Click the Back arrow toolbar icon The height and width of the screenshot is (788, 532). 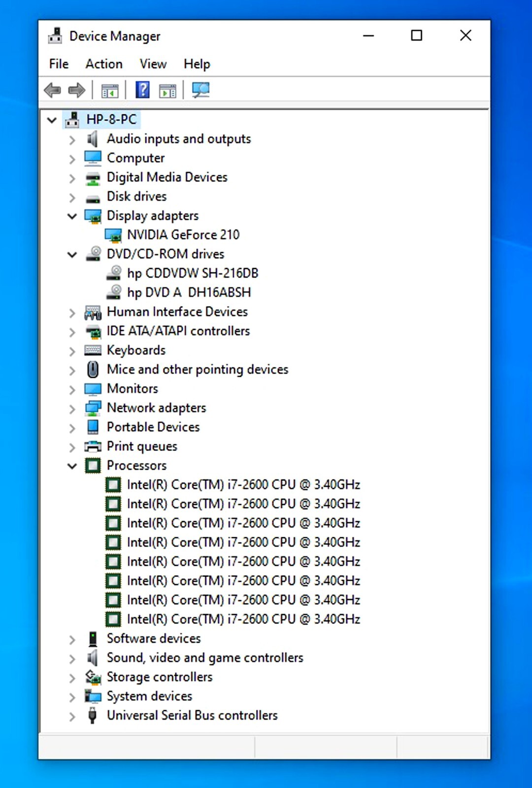pos(52,90)
